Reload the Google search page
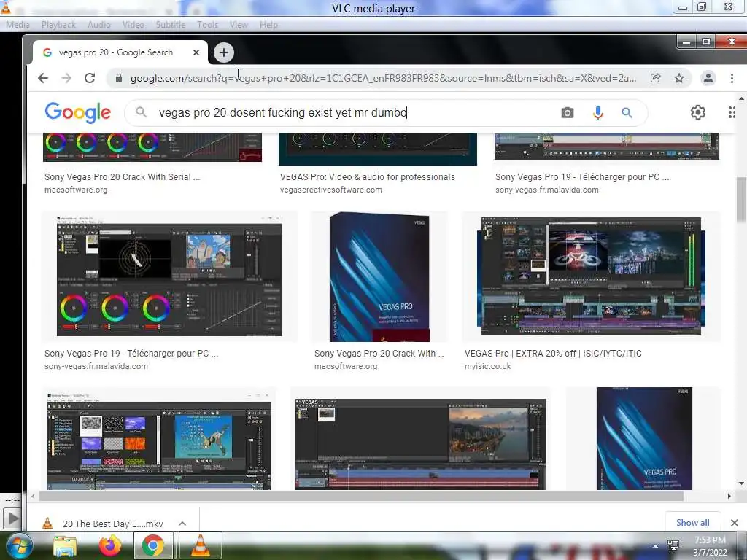Image resolution: width=747 pixels, height=560 pixels. pyautogui.click(x=90, y=78)
